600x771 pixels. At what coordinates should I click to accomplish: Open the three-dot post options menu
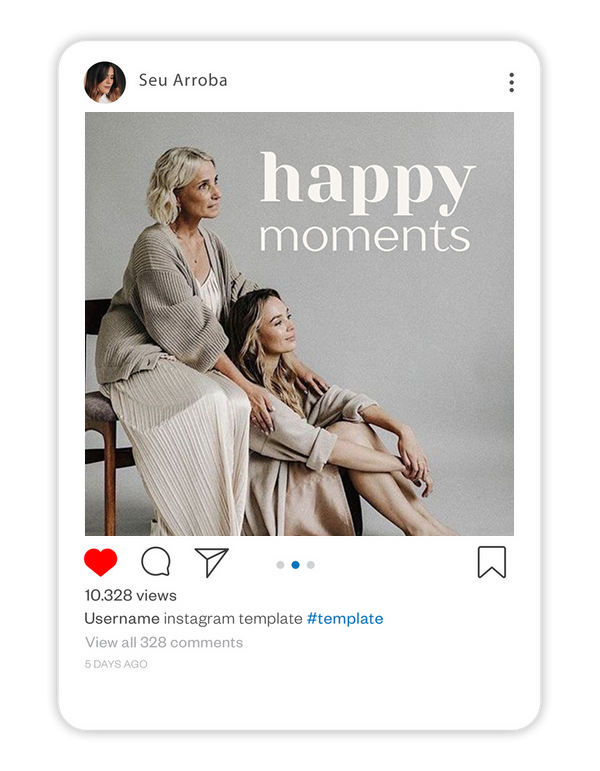511,83
